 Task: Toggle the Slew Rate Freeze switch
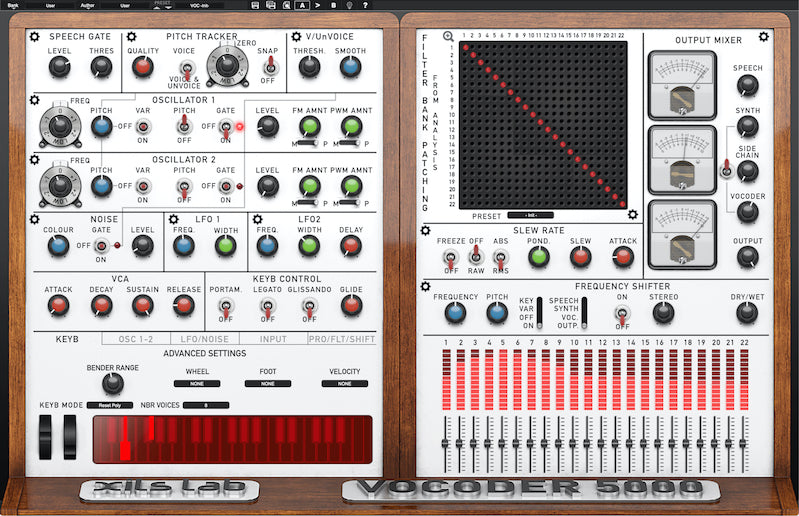(450, 258)
